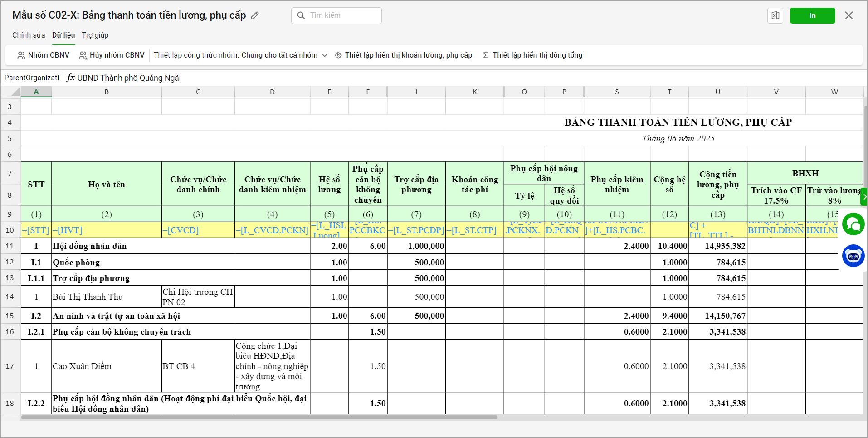The width and height of the screenshot is (868, 438).
Task: Click the gear icon for salary display settings
Action: point(338,55)
